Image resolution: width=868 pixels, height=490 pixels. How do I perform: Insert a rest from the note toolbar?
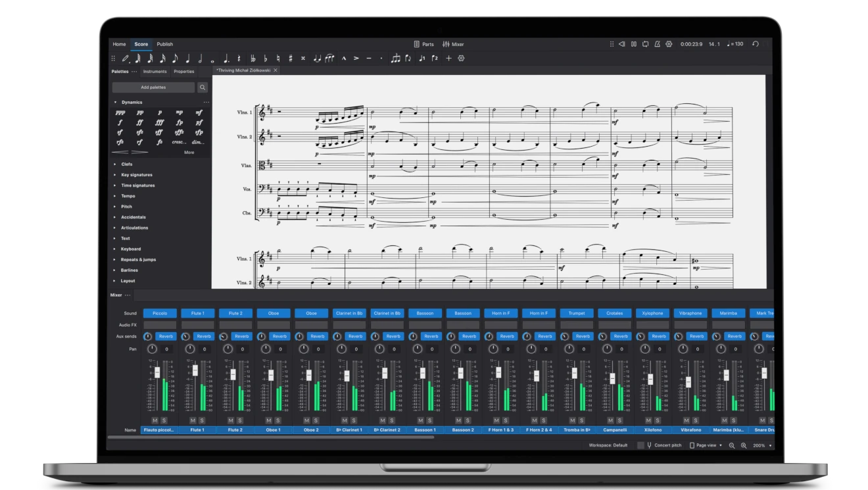239,58
